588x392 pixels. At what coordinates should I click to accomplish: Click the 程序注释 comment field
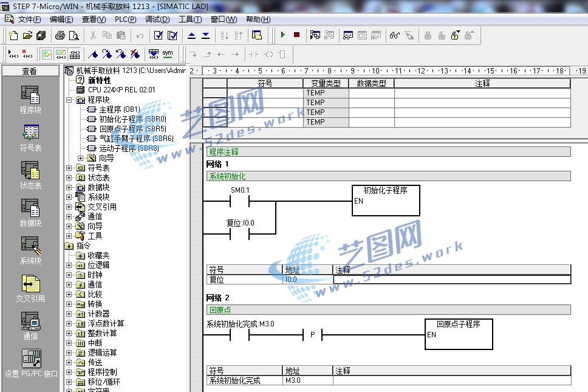(389, 152)
